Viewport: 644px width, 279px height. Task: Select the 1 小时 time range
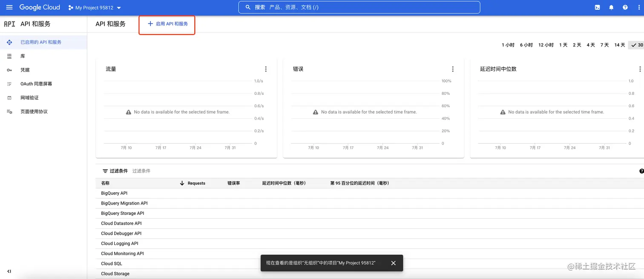click(x=508, y=45)
